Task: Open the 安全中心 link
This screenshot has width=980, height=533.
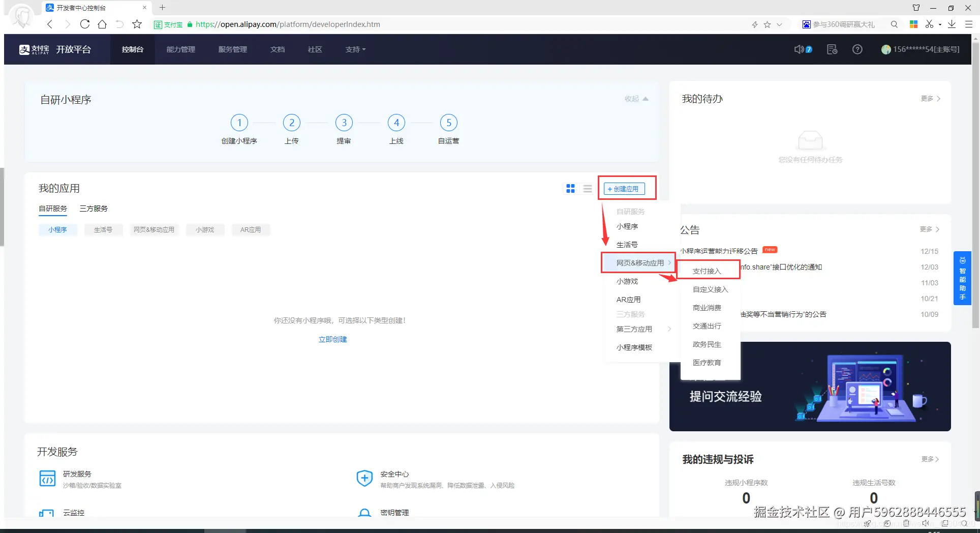Action: 394,474
